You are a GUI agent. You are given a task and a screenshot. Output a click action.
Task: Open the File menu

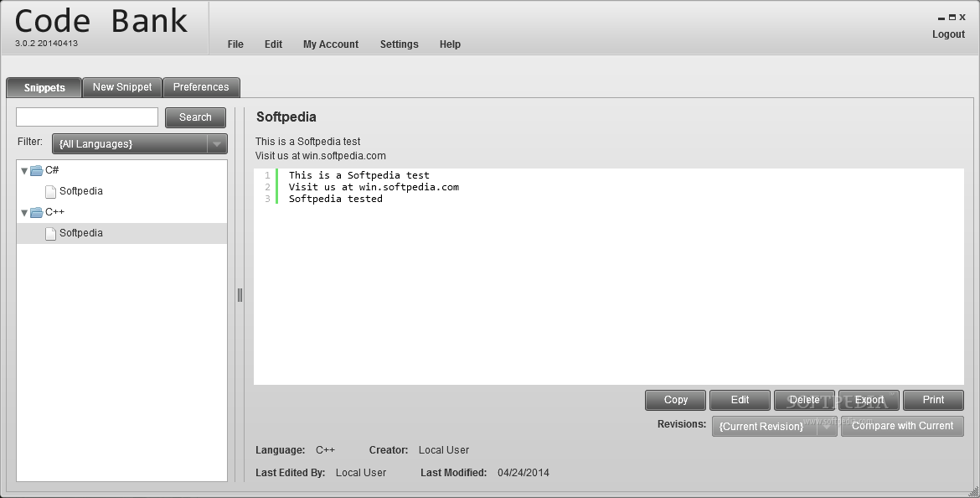tap(235, 44)
